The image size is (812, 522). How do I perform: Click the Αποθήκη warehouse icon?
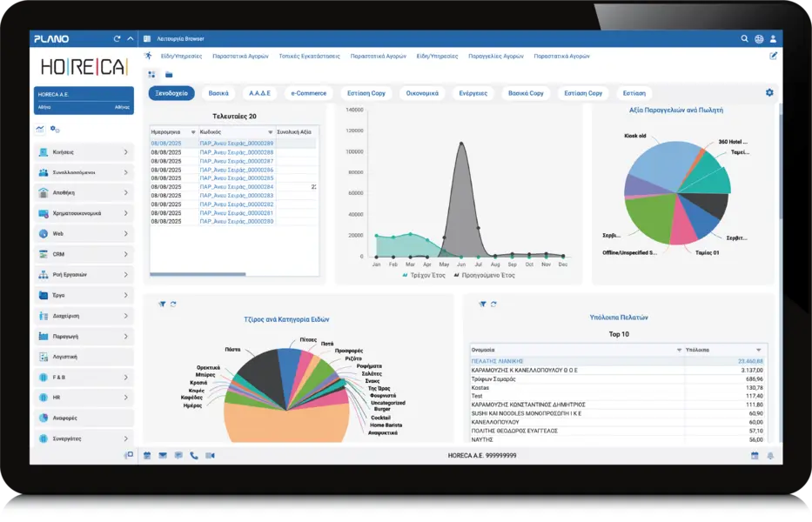click(44, 192)
